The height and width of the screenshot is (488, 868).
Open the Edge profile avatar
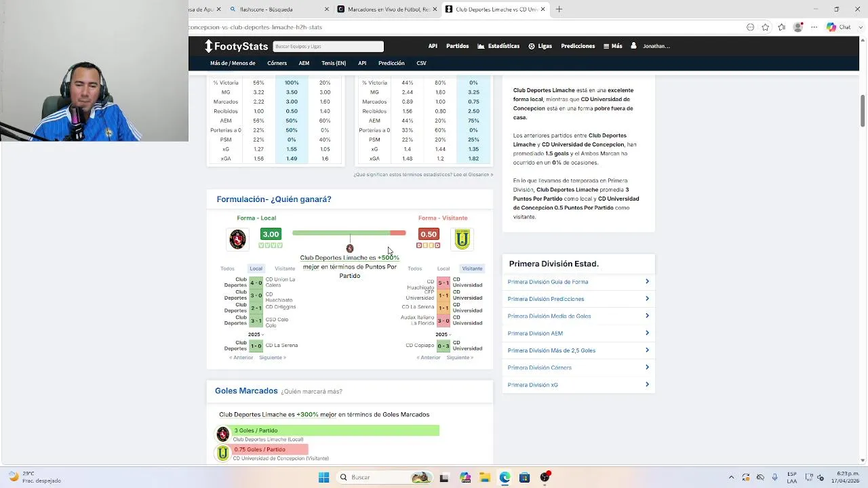point(798,27)
